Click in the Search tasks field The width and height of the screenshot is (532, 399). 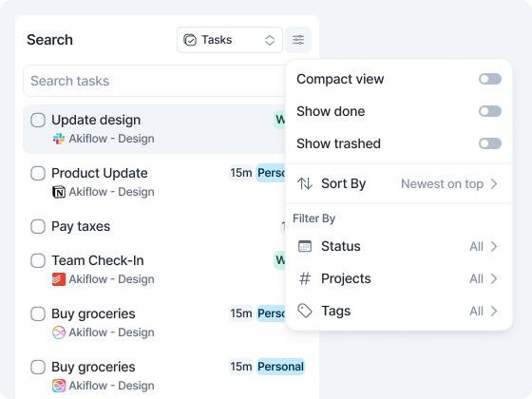pos(154,81)
